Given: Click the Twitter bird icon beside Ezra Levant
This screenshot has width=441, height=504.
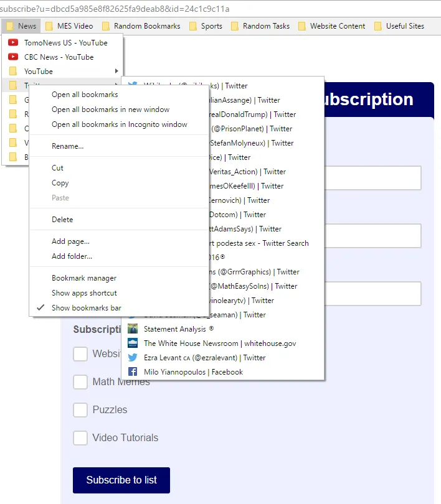Looking at the screenshot, I should [x=133, y=357].
